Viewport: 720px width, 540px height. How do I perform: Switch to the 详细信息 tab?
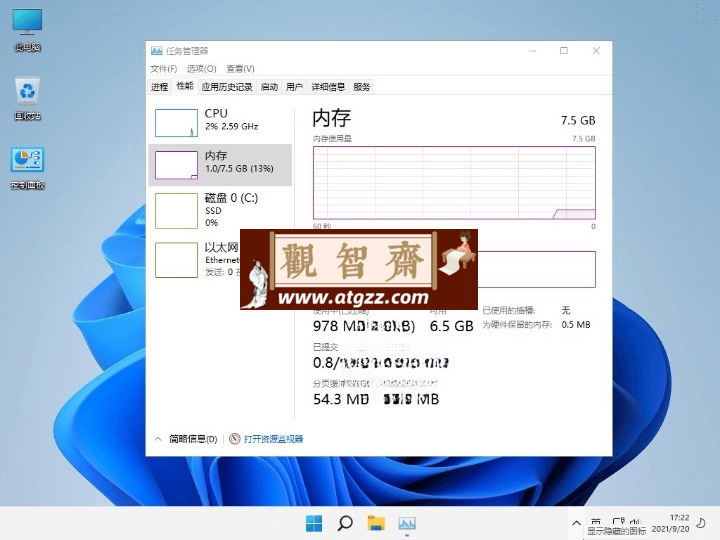point(328,87)
